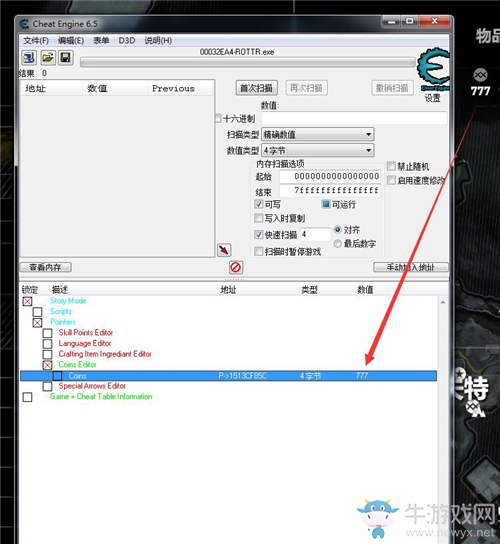Toggle the Coins Editor red X checkbox
The width and height of the screenshot is (500, 544).
pyautogui.click(x=48, y=365)
